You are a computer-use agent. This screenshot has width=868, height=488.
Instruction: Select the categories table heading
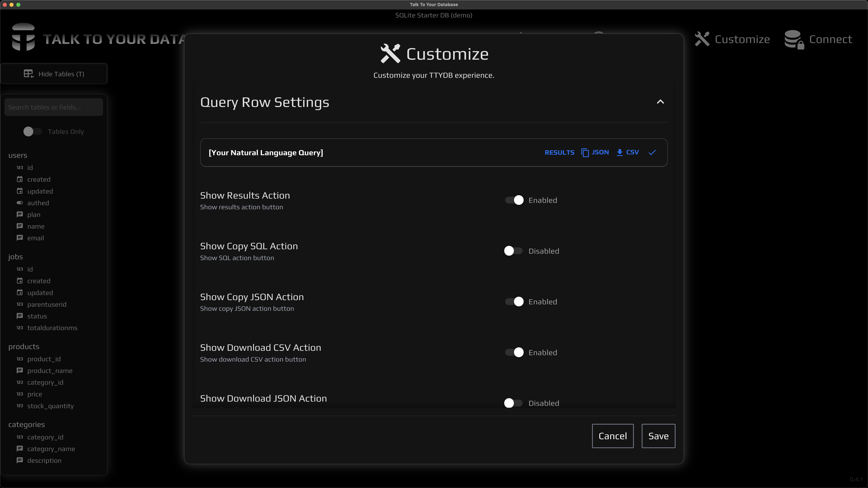click(26, 424)
